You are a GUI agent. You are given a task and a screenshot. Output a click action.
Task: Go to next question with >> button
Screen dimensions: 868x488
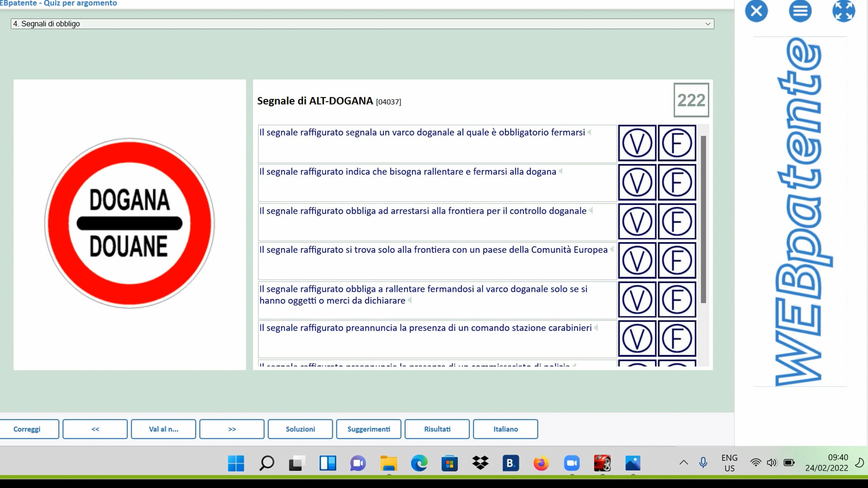(x=232, y=429)
